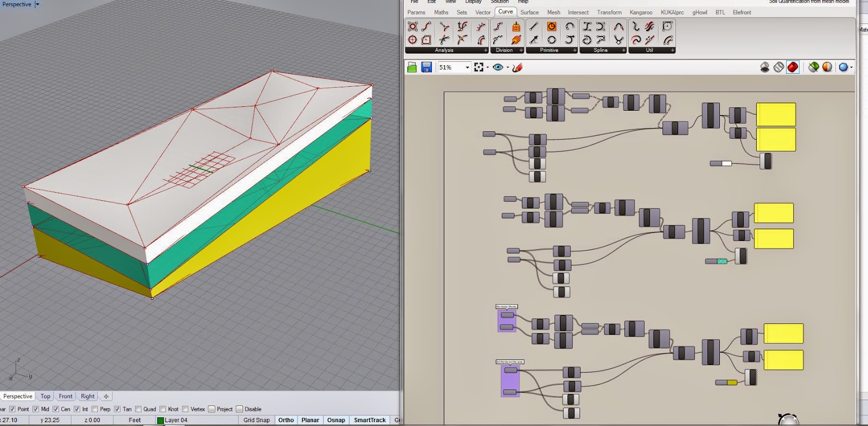The width and height of the screenshot is (868, 426).
Task: Select the red circle-with-center icon in the Analysis group
Action: 413,40
